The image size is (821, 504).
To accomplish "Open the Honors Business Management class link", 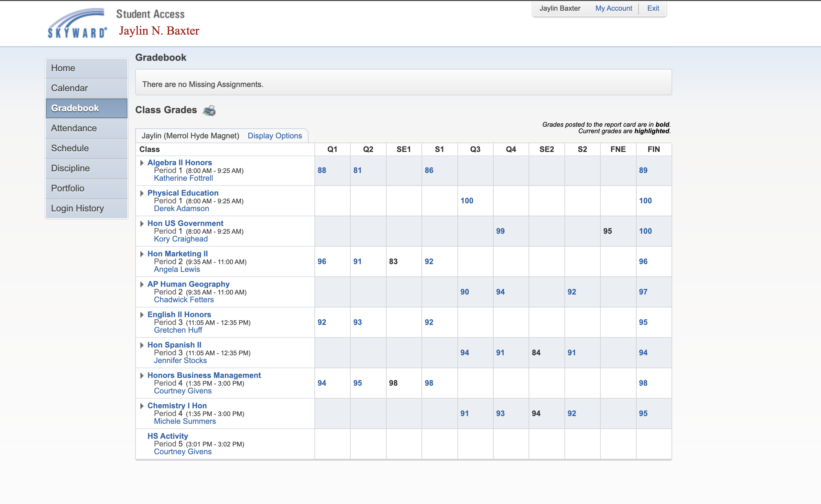I will [204, 375].
